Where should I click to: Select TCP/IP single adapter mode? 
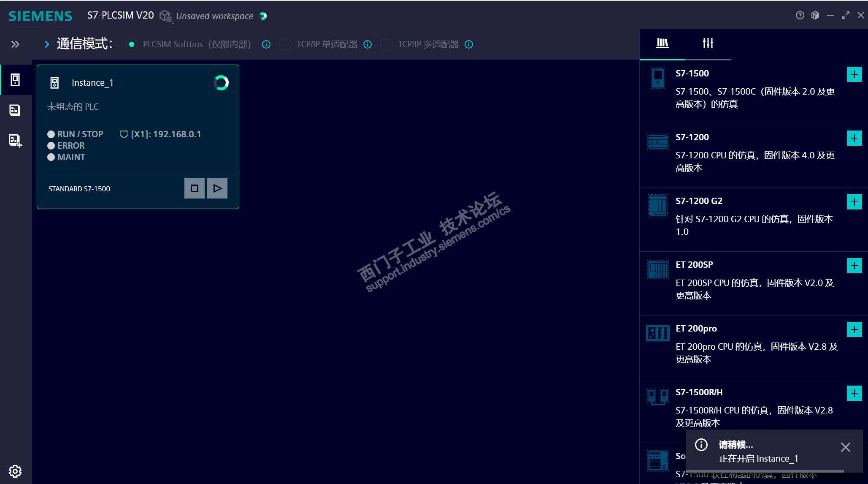[285, 44]
